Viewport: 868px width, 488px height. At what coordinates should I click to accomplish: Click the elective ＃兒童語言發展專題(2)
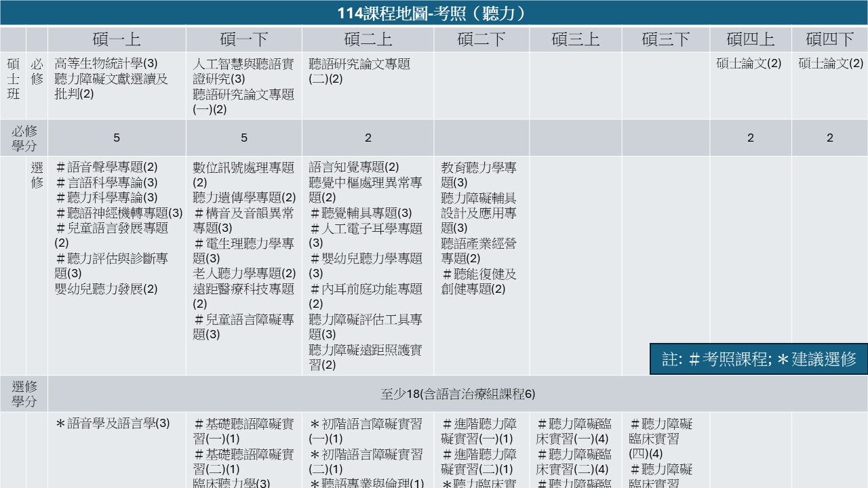coord(112,235)
